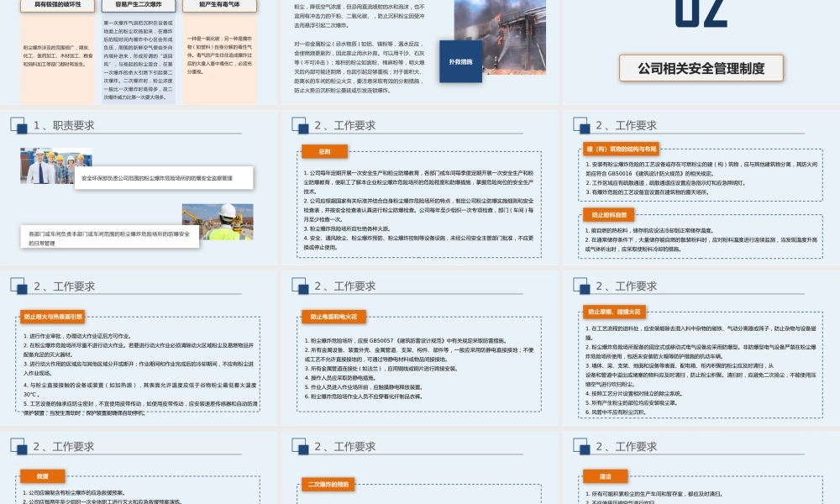This screenshot has width=840, height=504.
Task: Select the 防止明火与热表面引燃 numbered list text
Action: click(139, 375)
